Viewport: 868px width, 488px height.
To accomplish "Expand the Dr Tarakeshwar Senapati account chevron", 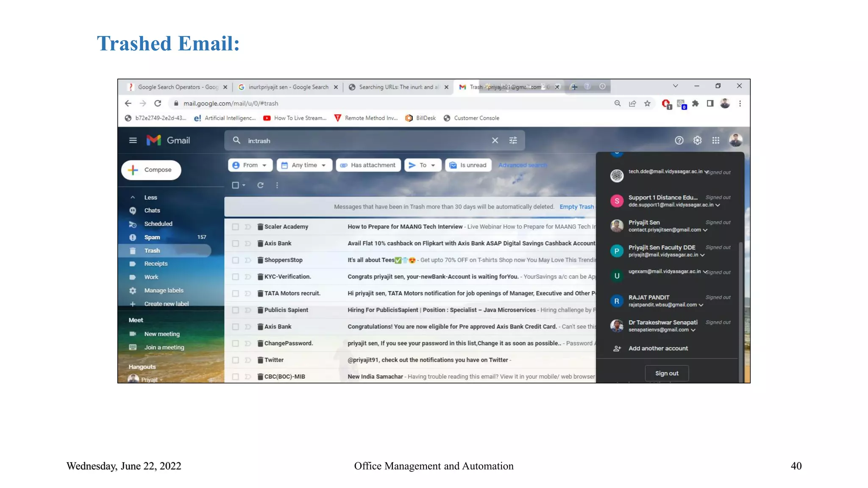I will pyautogui.click(x=693, y=330).
